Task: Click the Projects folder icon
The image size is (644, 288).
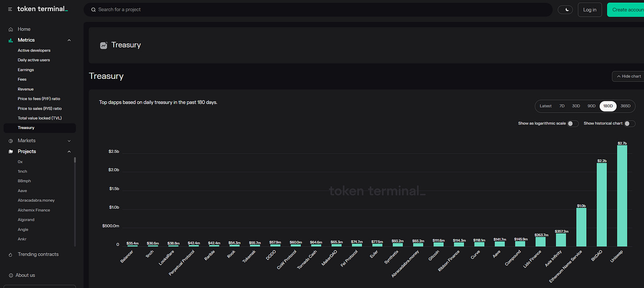Action: pyautogui.click(x=11, y=152)
